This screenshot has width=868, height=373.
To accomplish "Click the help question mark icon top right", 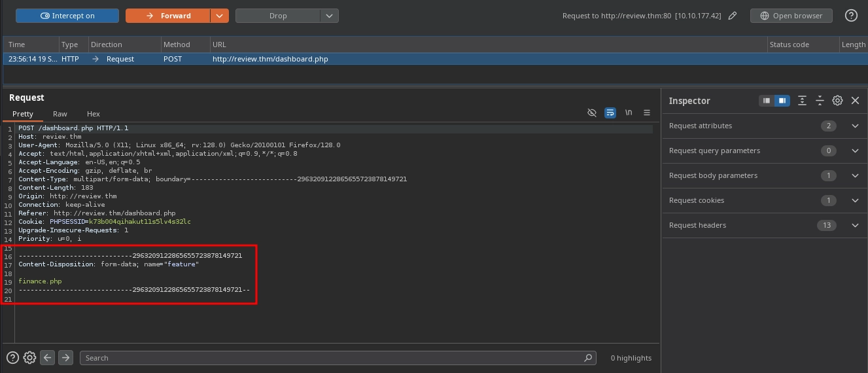I will [x=850, y=16].
